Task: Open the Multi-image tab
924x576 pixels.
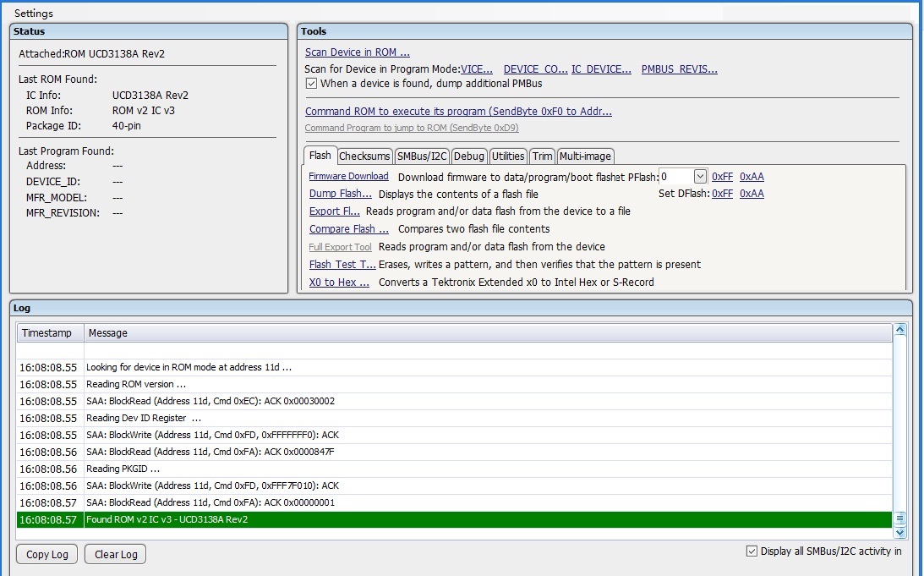Action: [x=585, y=156]
